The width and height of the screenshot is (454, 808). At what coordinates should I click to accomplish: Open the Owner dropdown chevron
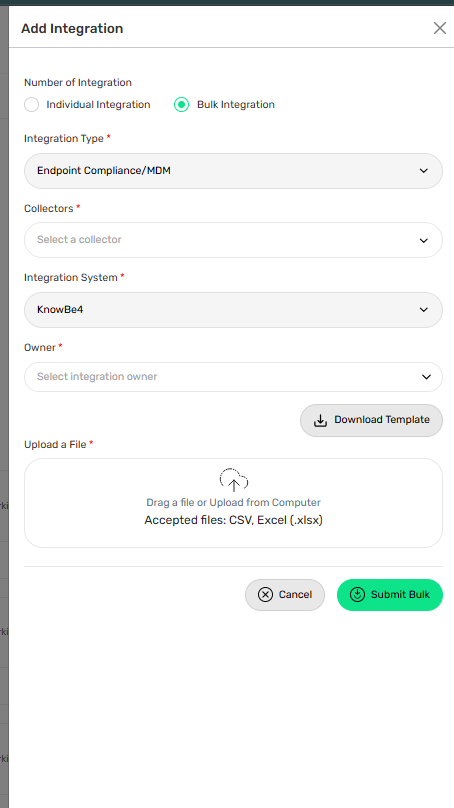click(426, 377)
